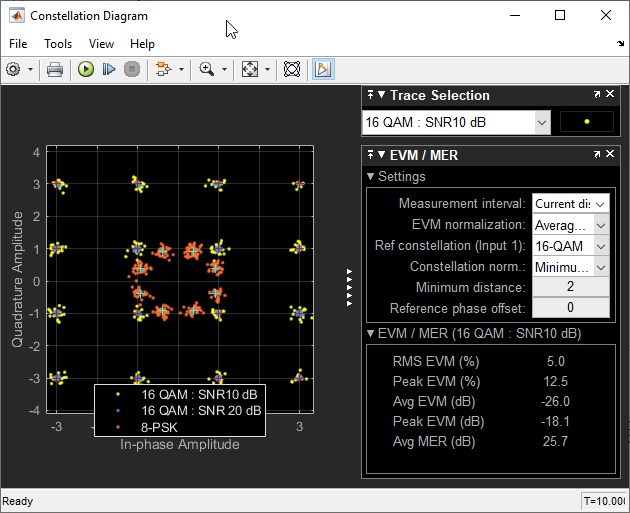The image size is (630, 513).
Task: Toggle the EVM/MER measurements toolbar button
Action: coord(322,69)
